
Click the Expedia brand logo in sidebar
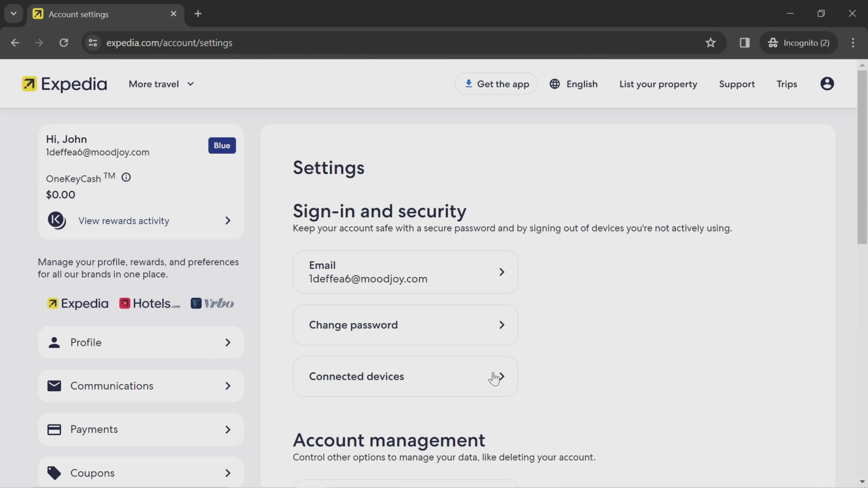click(x=78, y=303)
